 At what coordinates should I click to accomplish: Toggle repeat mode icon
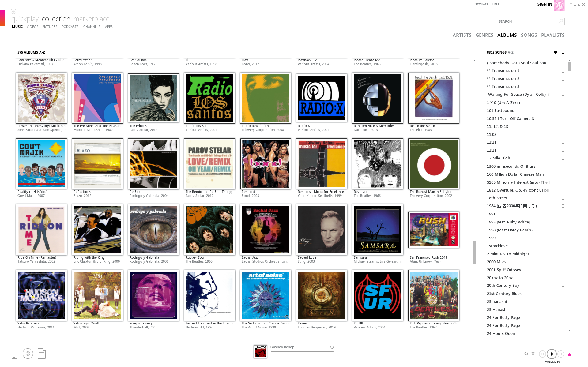(526, 354)
